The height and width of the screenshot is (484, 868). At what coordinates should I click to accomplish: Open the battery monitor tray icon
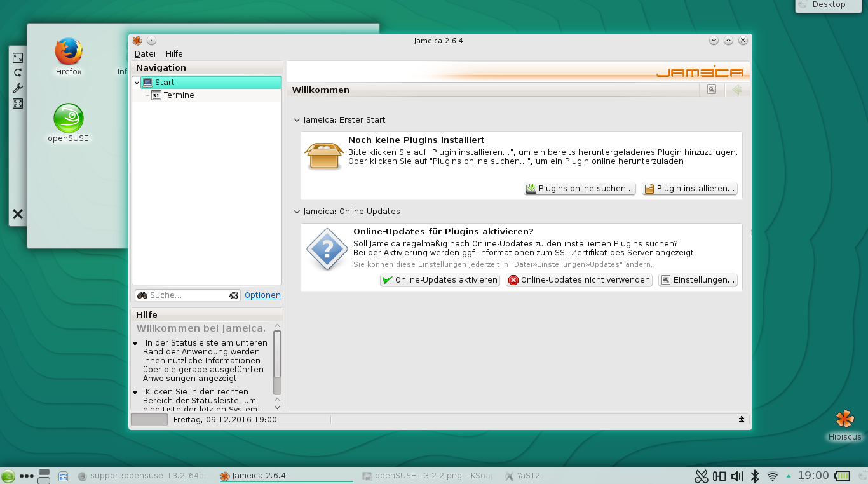[x=842, y=476]
